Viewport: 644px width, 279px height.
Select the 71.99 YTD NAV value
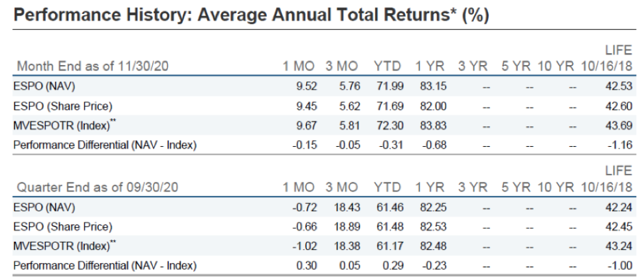[390, 86]
